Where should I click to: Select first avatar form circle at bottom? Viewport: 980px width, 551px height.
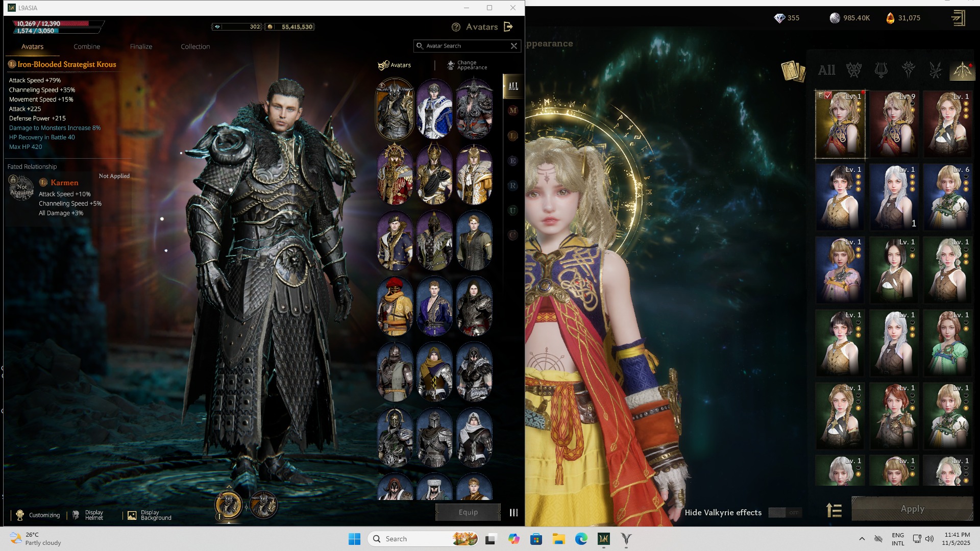(x=228, y=505)
